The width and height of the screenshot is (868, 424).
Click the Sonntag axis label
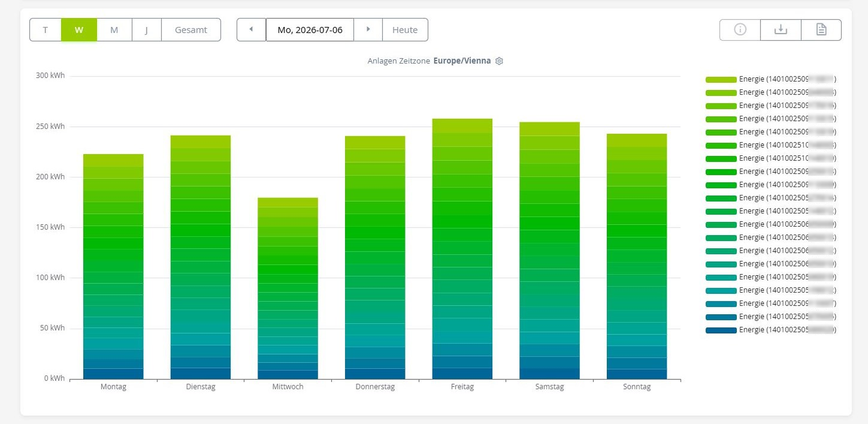(637, 387)
